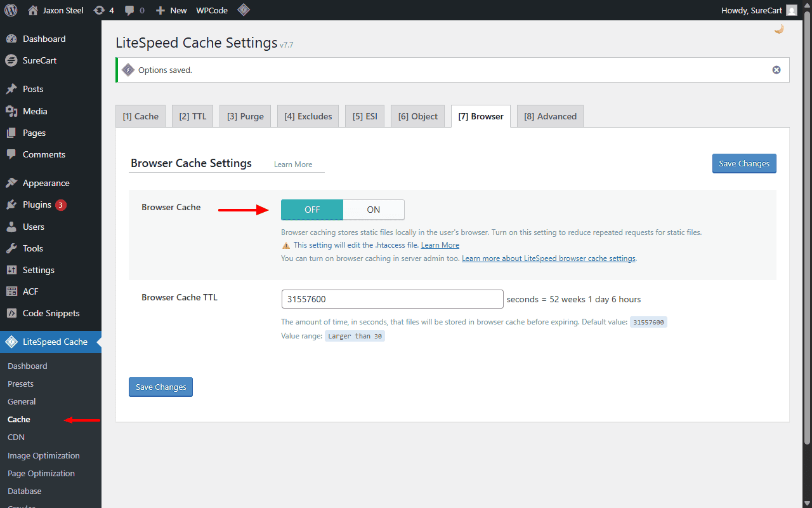Image resolution: width=812 pixels, height=508 pixels.
Task: Click the bottom Save Changes button
Action: tap(161, 387)
